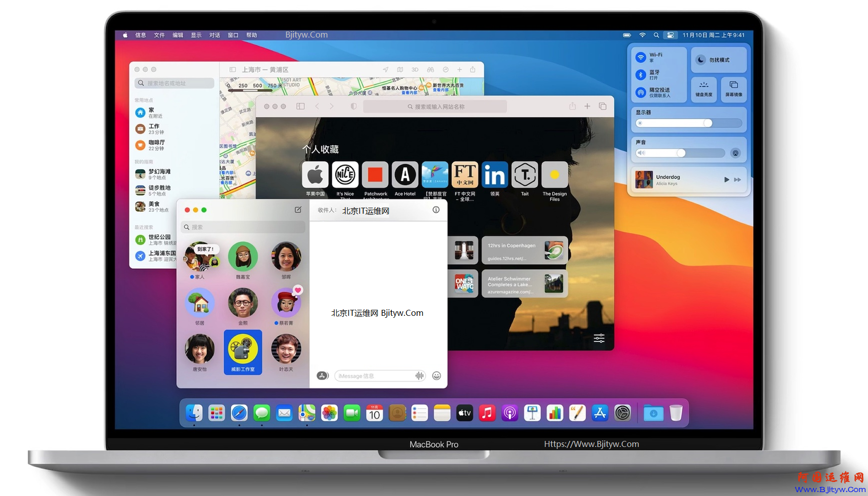Open the 文件 menu in menu bar
The image size is (868, 496).
tap(159, 35)
